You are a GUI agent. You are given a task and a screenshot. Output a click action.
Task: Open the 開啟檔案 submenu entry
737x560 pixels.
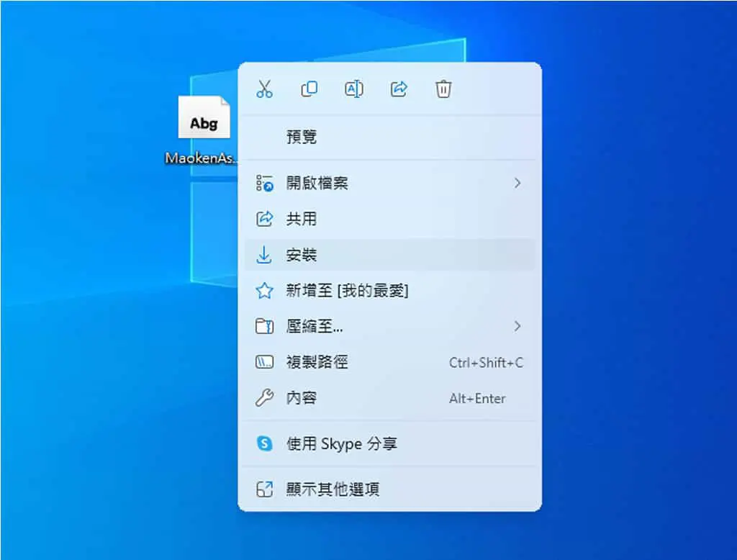point(389,183)
